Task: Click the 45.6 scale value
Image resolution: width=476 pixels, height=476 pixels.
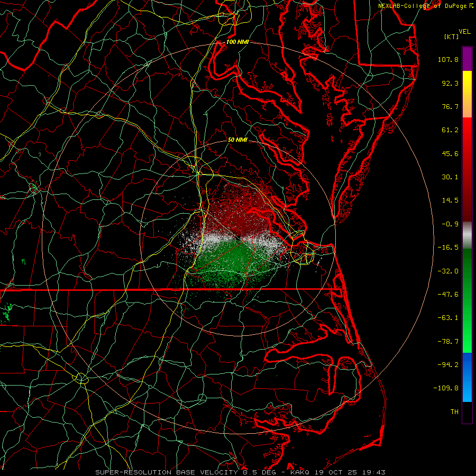Action: 450,153
